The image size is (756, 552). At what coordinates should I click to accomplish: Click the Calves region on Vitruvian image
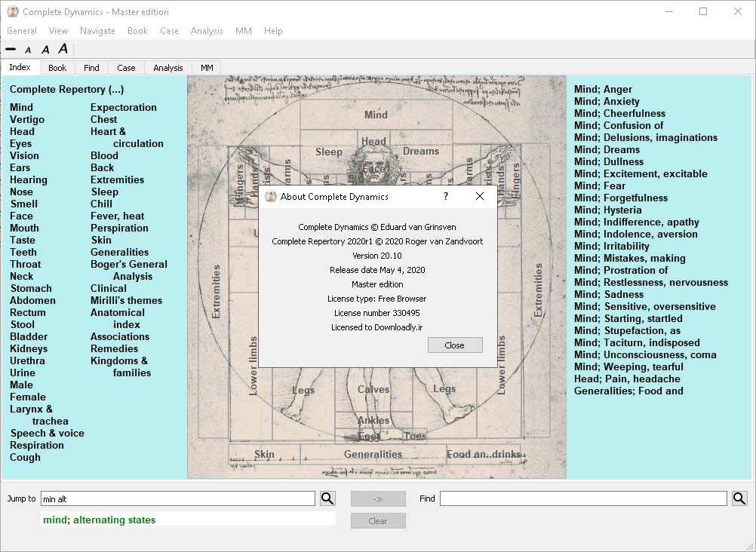tap(373, 389)
